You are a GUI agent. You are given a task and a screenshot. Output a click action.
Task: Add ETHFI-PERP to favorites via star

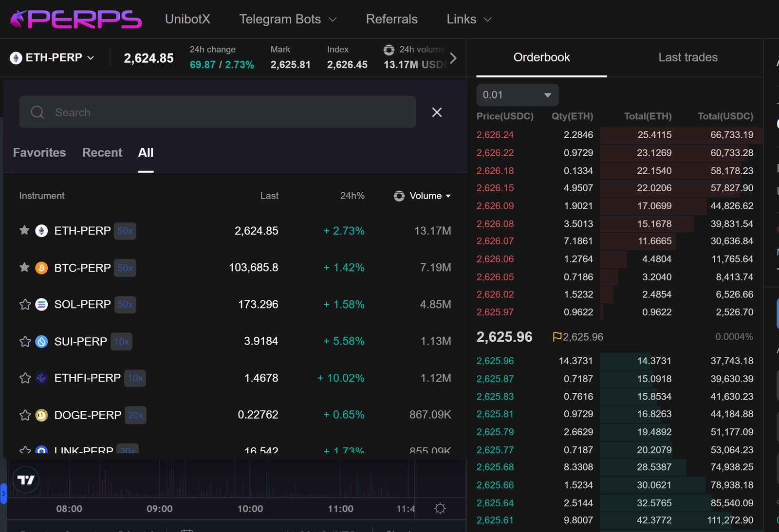click(25, 378)
